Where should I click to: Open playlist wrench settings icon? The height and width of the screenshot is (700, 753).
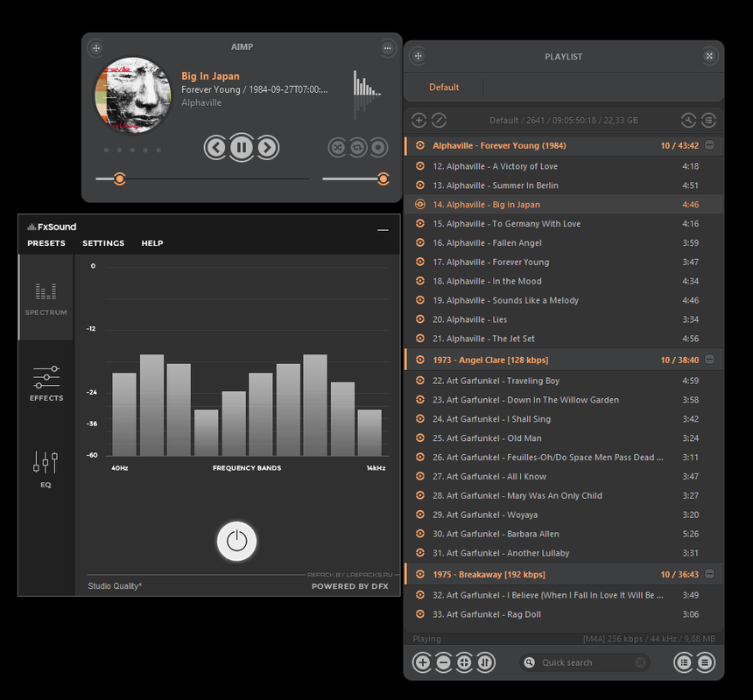click(688, 121)
